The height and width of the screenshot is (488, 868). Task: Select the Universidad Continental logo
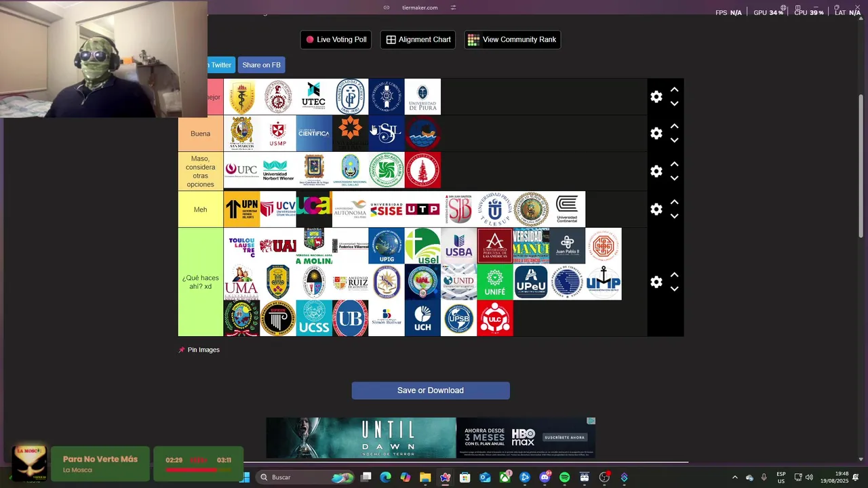(x=567, y=209)
